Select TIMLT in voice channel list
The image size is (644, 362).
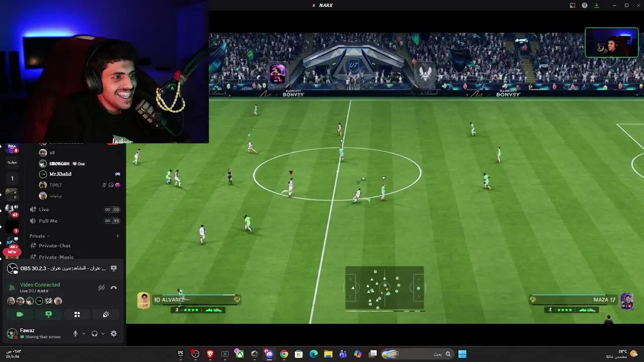coord(79,185)
